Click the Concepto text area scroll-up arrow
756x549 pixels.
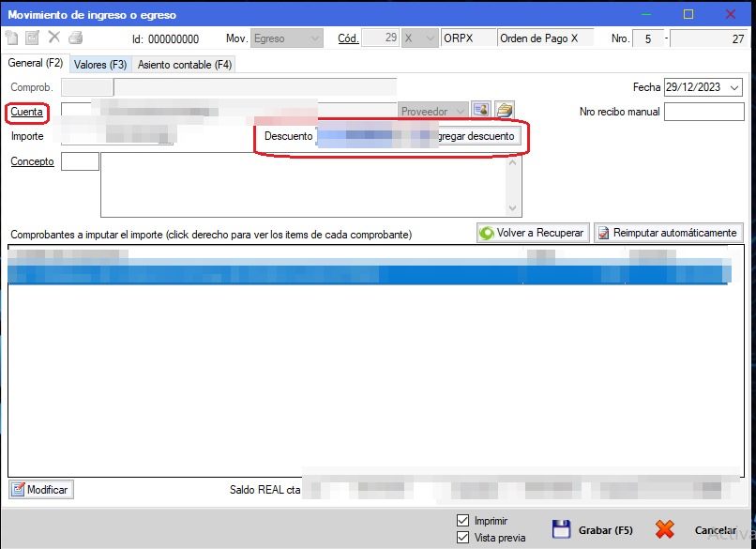pos(512,162)
